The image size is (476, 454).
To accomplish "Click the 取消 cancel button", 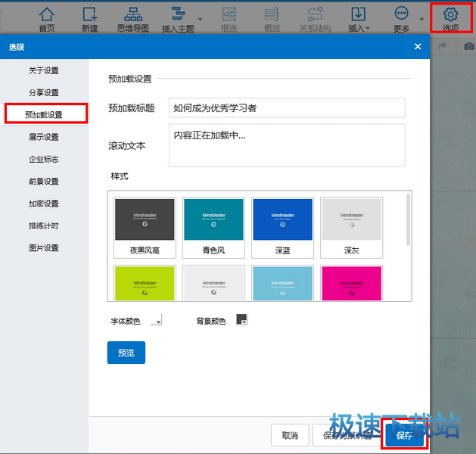I will pyautogui.click(x=290, y=435).
